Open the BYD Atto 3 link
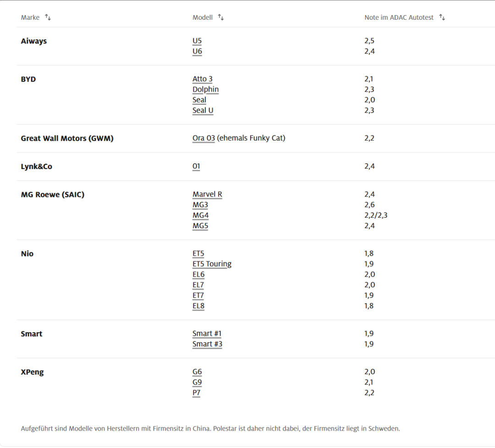Viewport: 495px width, 448px height. pos(203,79)
